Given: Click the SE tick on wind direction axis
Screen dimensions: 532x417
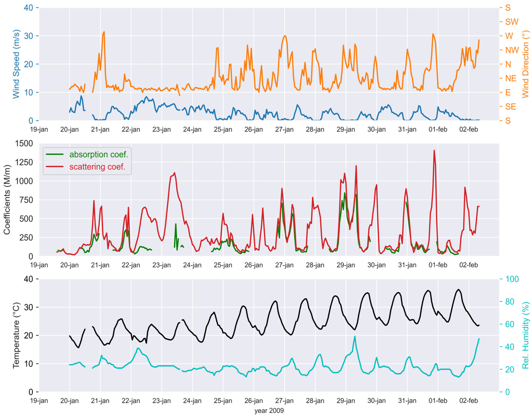Looking at the screenshot, I should (x=510, y=107).
